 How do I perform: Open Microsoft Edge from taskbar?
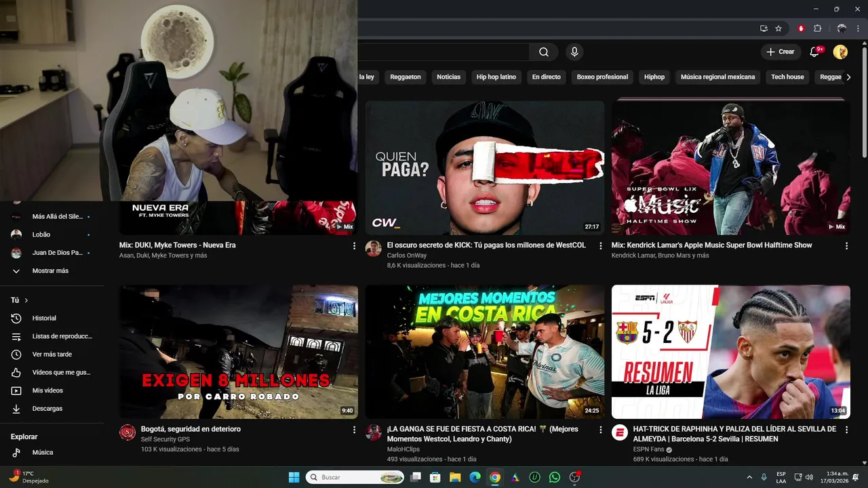point(475,477)
